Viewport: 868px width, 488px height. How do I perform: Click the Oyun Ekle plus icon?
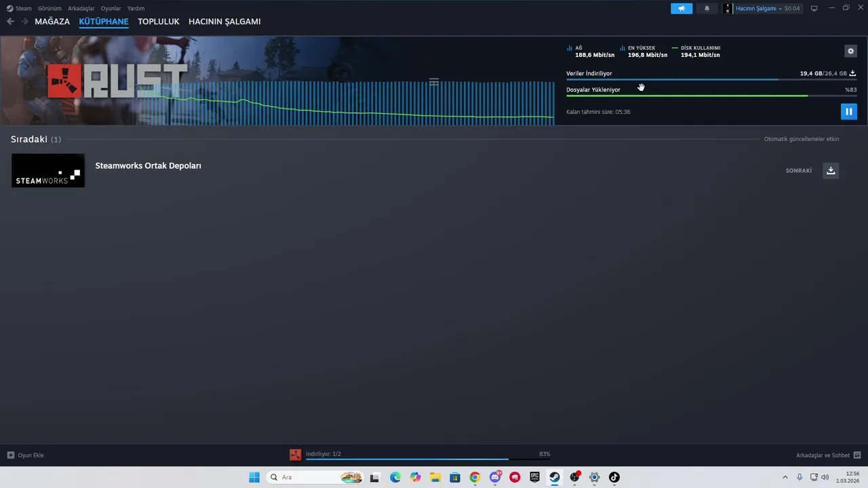click(10, 455)
